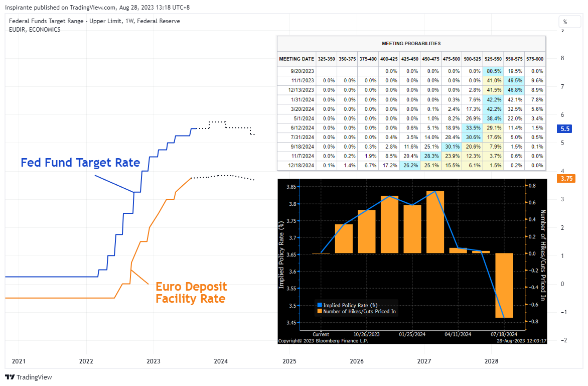
Task: Select the 11/7/2024 meeting row date
Action: (302, 156)
